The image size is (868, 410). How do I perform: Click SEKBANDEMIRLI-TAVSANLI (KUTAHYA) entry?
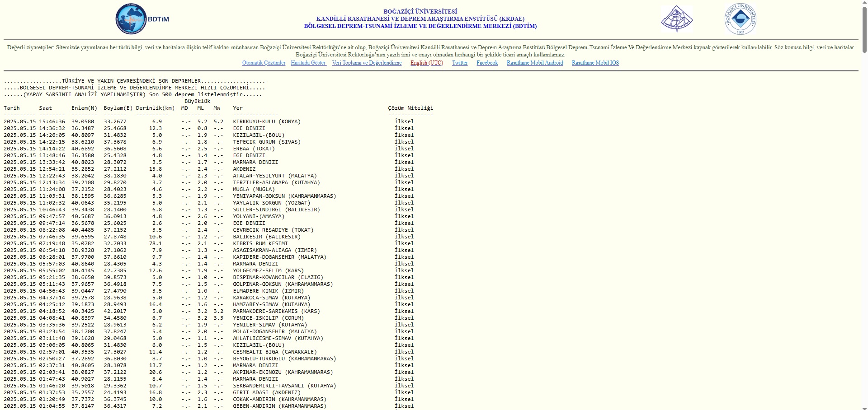pyautogui.click(x=285, y=386)
